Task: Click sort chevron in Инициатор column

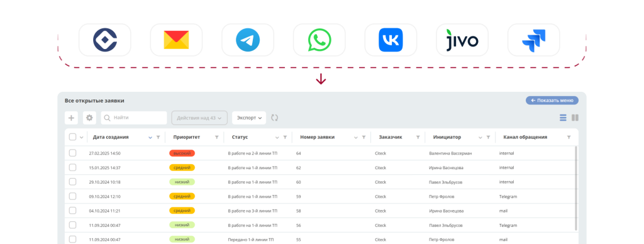Action: (x=480, y=137)
